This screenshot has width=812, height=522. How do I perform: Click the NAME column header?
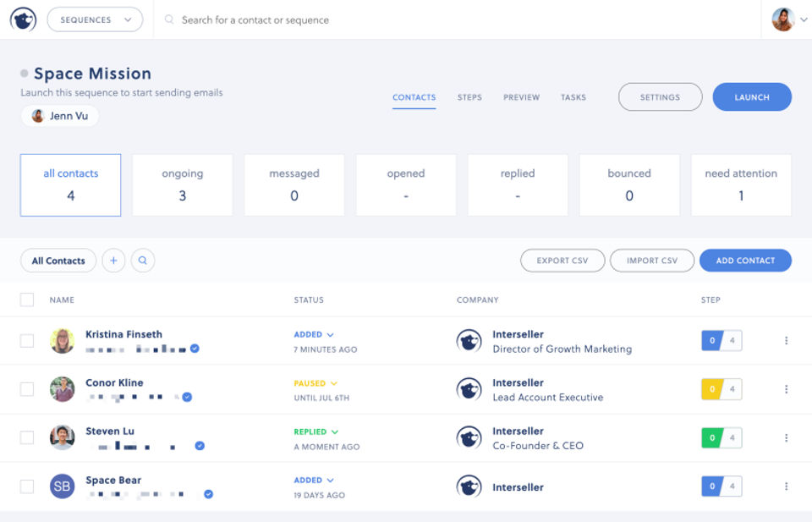62,299
